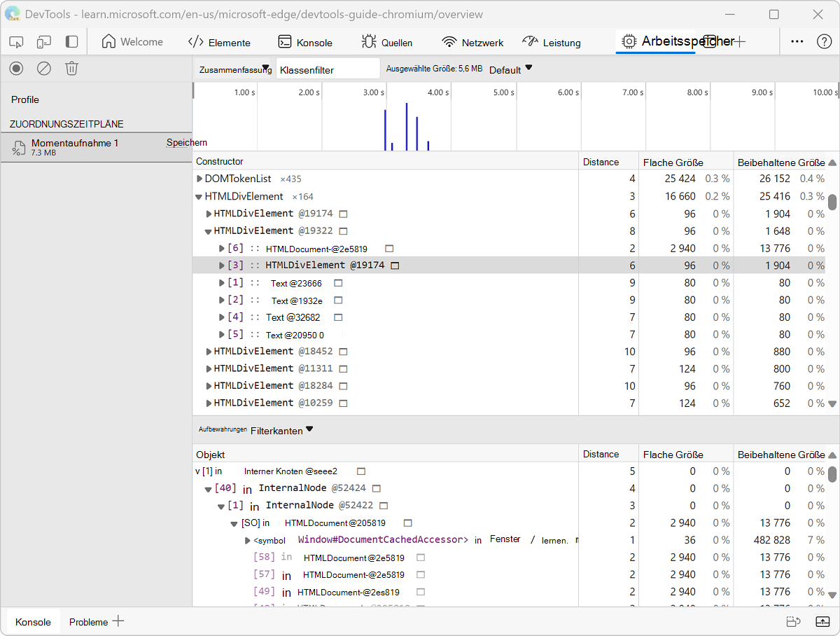Click the reveal box next to HTMLDivElement @18452

[x=343, y=352]
